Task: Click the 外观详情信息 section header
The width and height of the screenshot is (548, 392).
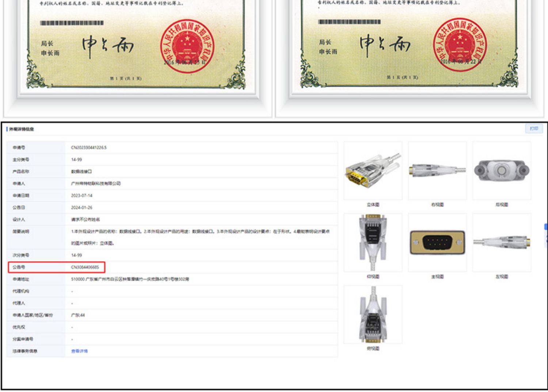Action: pos(22,129)
